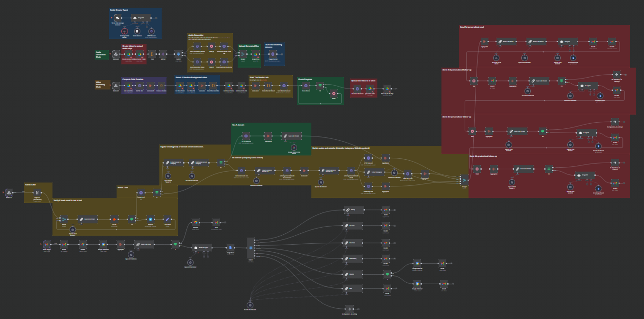
Task: Select the trigger node beside Video Rendering Chain note
Action: click(x=116, y=85)
